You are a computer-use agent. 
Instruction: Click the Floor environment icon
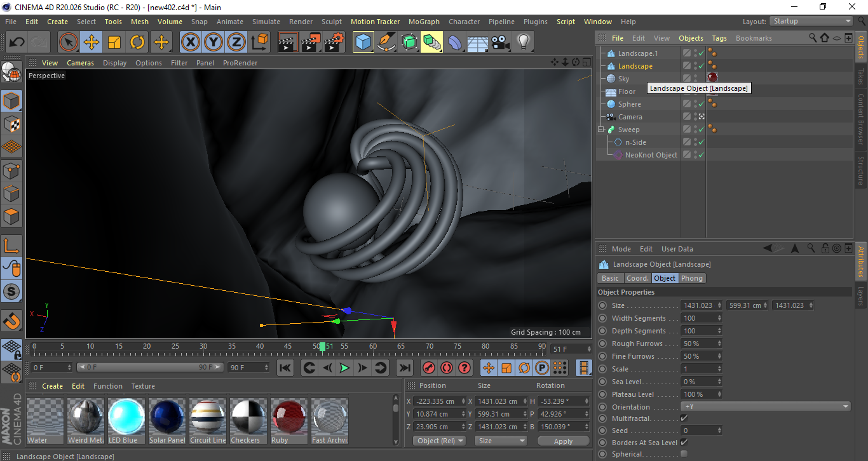478,43
